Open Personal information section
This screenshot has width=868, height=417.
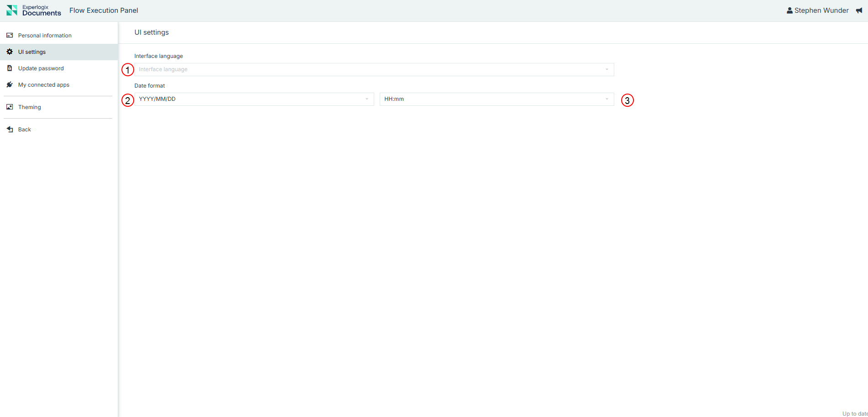click(x=59, y=36)
